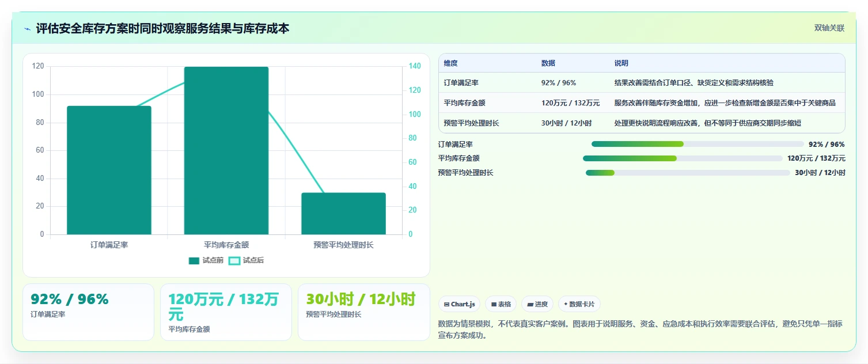This screenshot has width=868, height=364.
Task: Click 平均库存金额 in the table's second row
Action: pyautogui.click(x=464, y=103)
